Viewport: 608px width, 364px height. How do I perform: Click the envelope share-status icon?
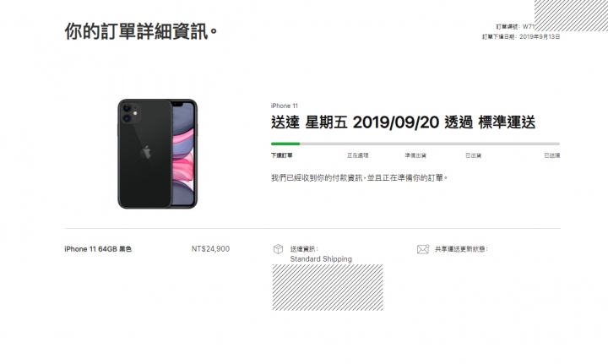pyautogui.click(x=423, y=249)
